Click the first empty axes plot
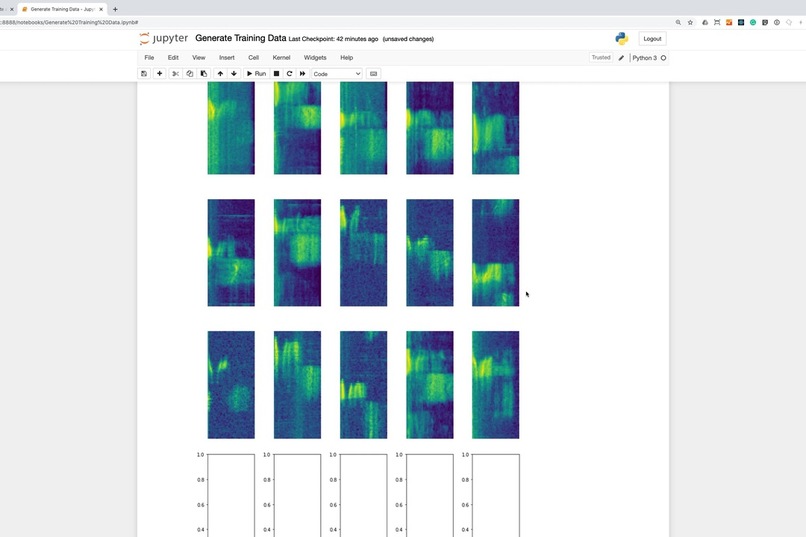The height and width of the screenshot is (537, 806). [231, 495]
